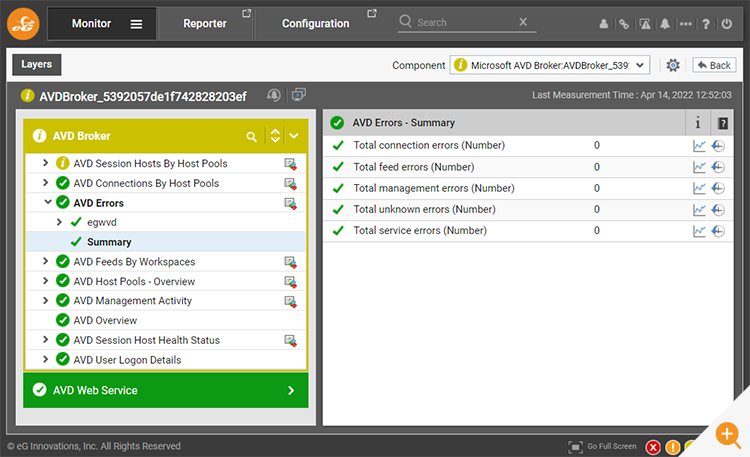Select the Layers tab
750x457 pixels.
[36, 65]
